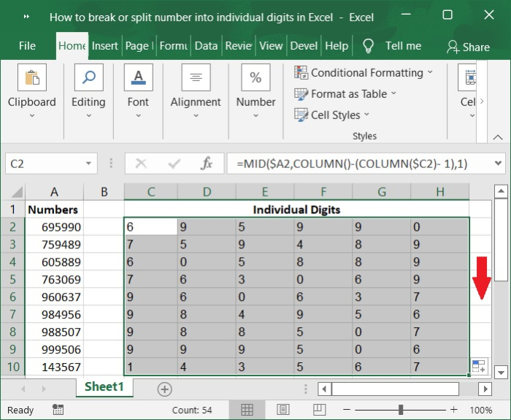The width and height of the screenshot is (511, 420).
Task: Switch to Page Layout view
Action: coord(283,410)
